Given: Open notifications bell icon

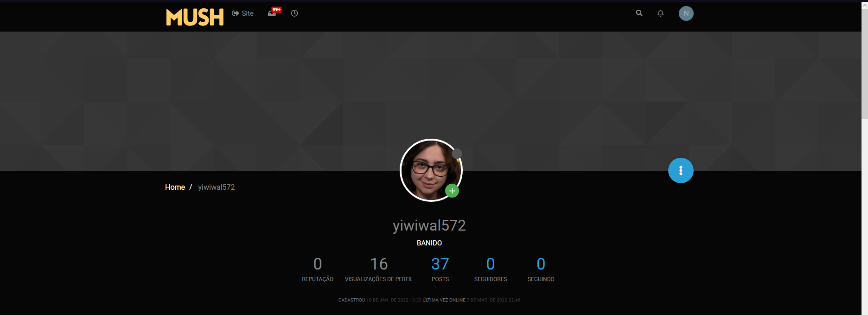Looking at the screenshot, I should tap(660, 13).
